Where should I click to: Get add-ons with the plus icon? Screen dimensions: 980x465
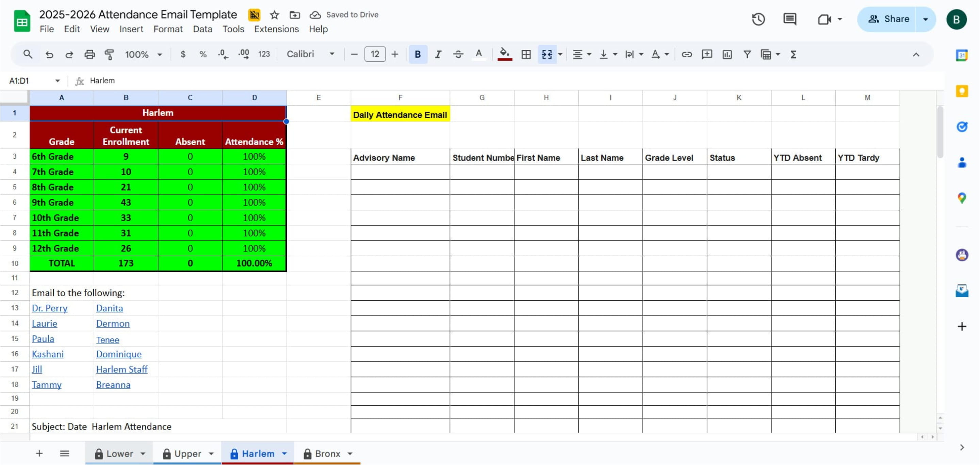tap(961, 326)
